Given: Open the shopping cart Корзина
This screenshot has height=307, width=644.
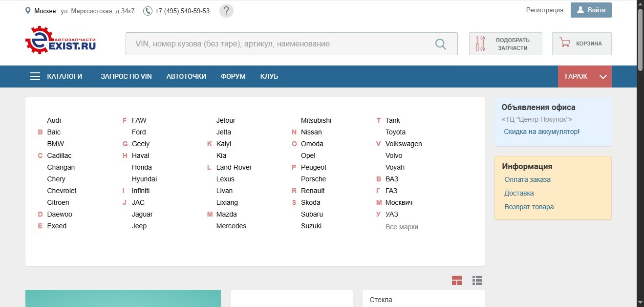Looking at the screenshot, I should pyautogui.click(x=581, y=44).
